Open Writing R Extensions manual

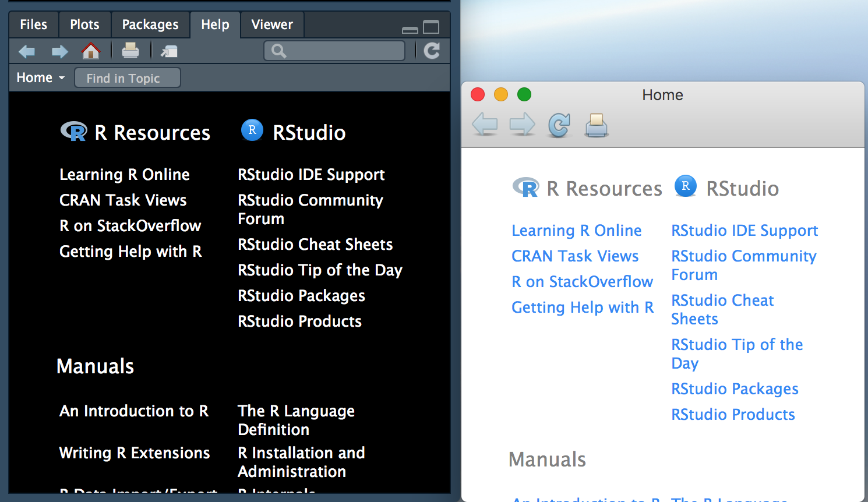click(x=135, y=453)
